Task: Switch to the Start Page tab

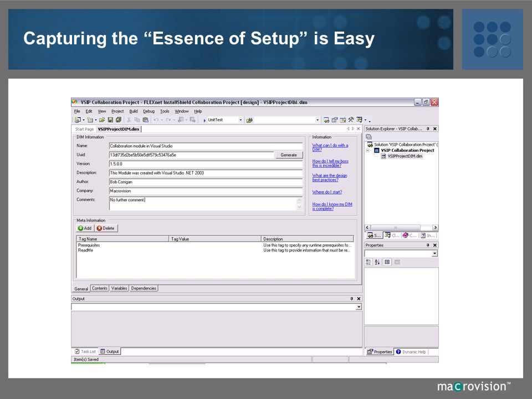Action: pyautogui.click(x=84, y=129)
